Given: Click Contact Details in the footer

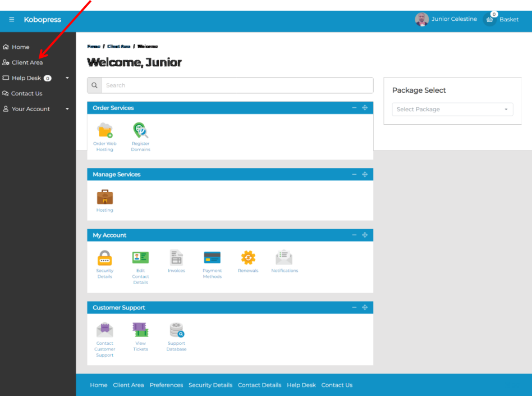Looking at the screenshot, I should [260, 385].
